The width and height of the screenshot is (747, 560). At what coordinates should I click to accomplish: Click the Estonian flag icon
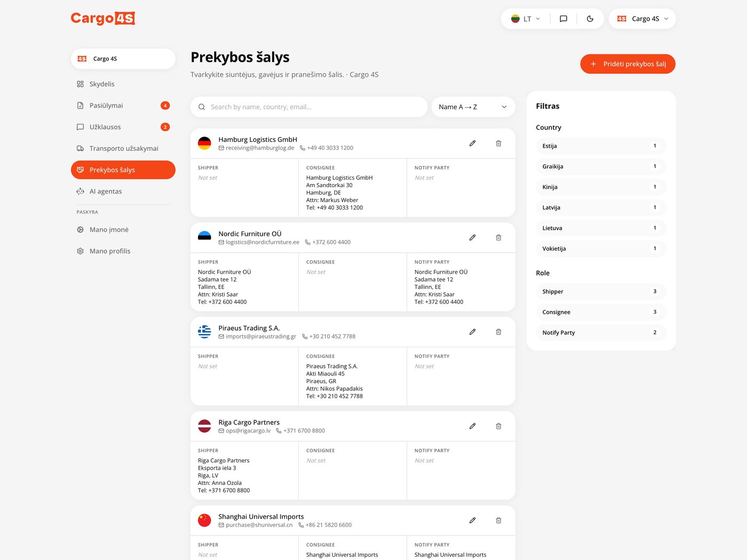(204, 238)
